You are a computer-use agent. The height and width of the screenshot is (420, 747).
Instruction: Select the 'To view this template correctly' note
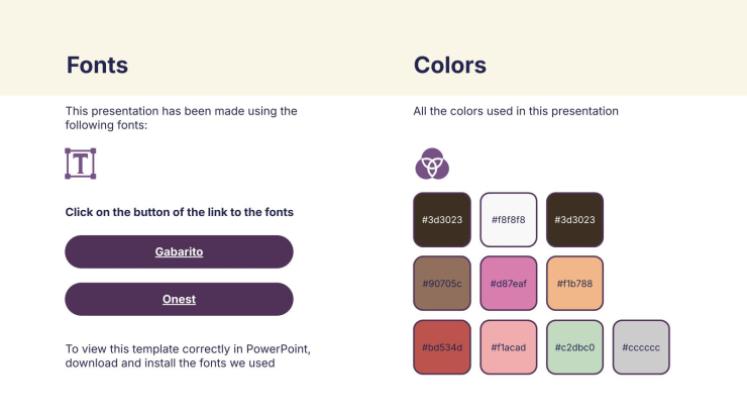tap(188, 356)
